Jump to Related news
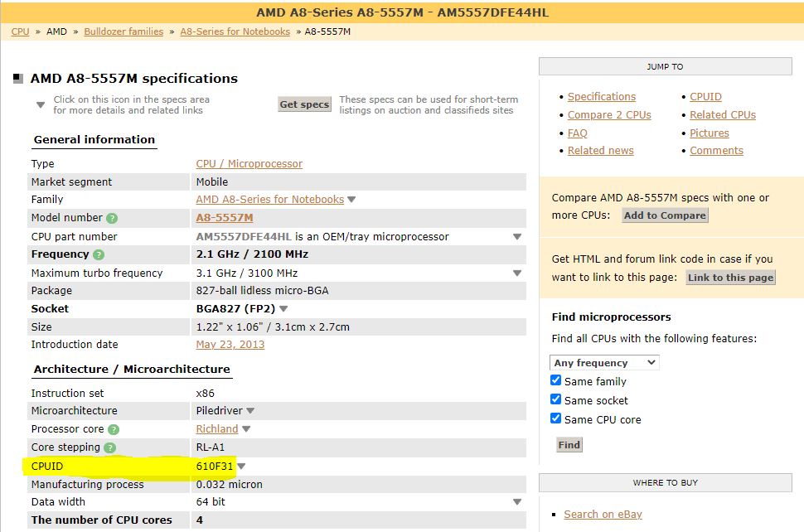The image size is (804, 532). [600, 151]
